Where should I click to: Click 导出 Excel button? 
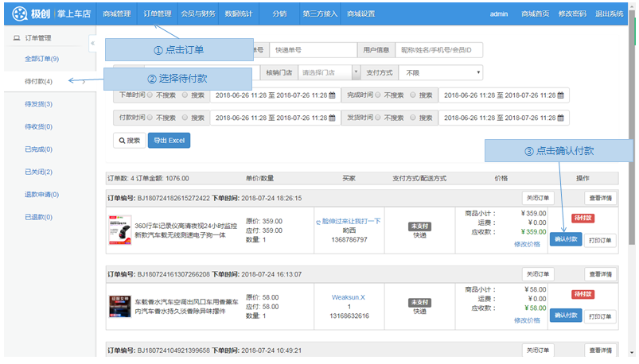169,141
